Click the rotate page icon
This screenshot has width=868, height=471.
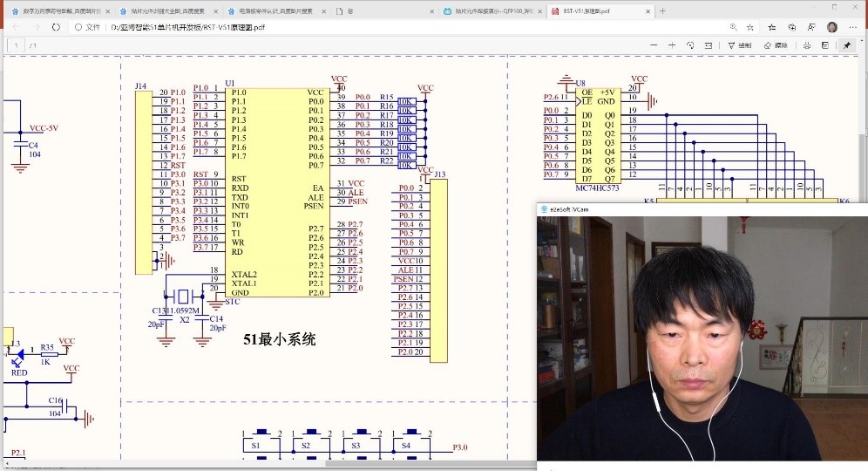(690, 44)
